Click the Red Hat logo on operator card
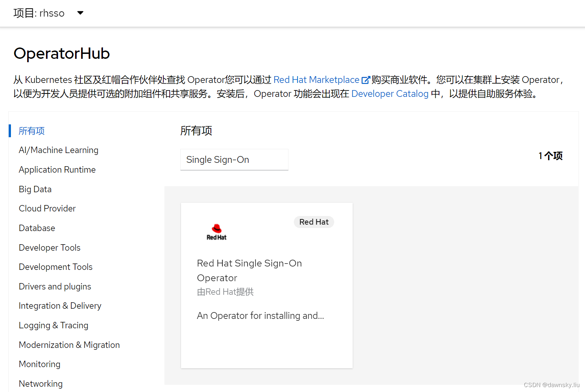 (x=216, y=232)
